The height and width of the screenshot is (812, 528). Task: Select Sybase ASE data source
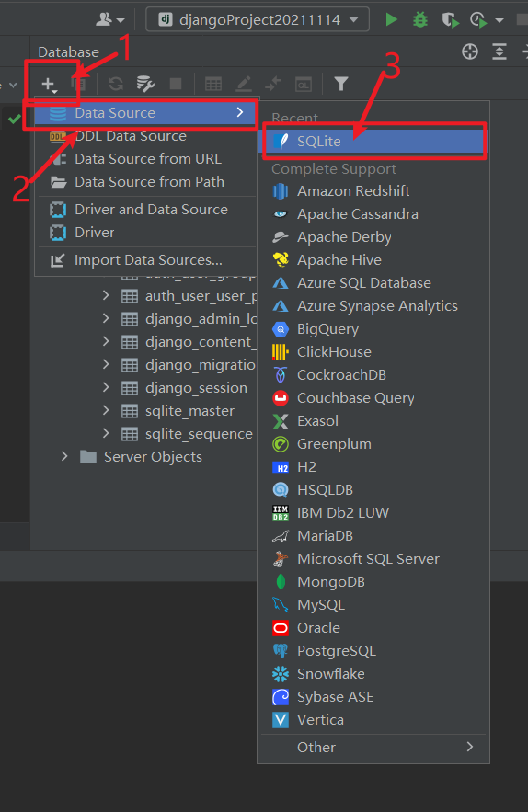tap(373, 697)
